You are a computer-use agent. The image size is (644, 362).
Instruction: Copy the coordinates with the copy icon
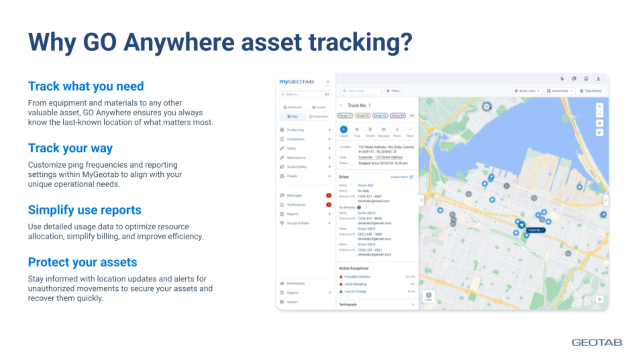coord(395,152)
